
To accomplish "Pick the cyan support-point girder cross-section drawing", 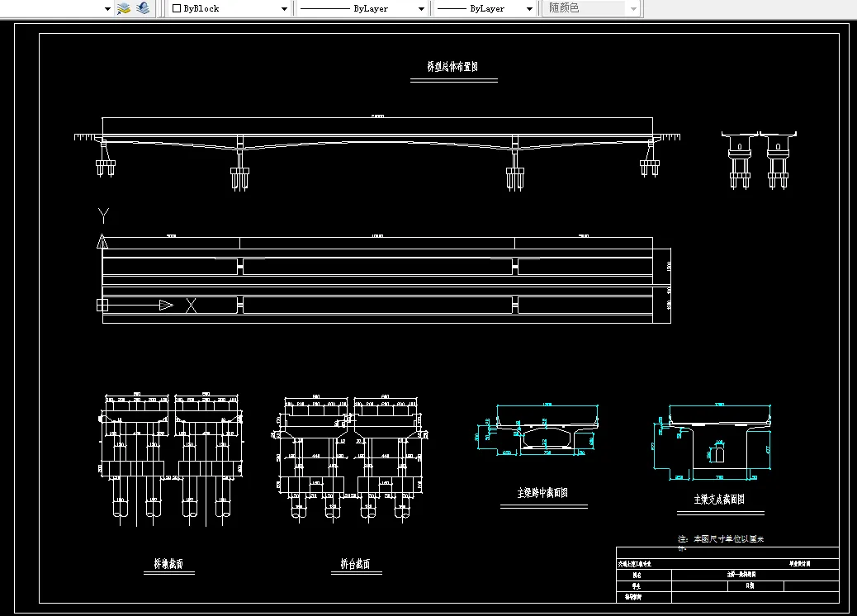I will point(713,443).
